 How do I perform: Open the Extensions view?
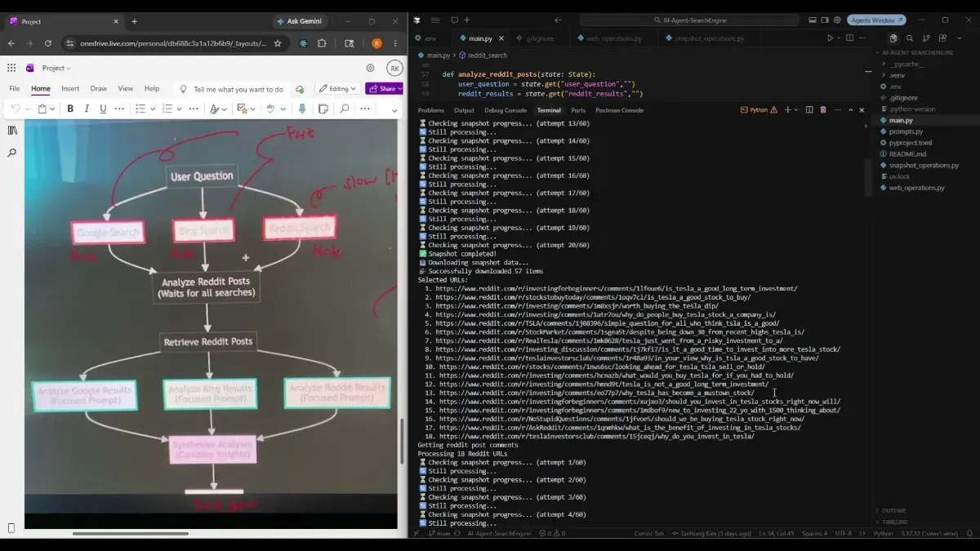(943, 38)
